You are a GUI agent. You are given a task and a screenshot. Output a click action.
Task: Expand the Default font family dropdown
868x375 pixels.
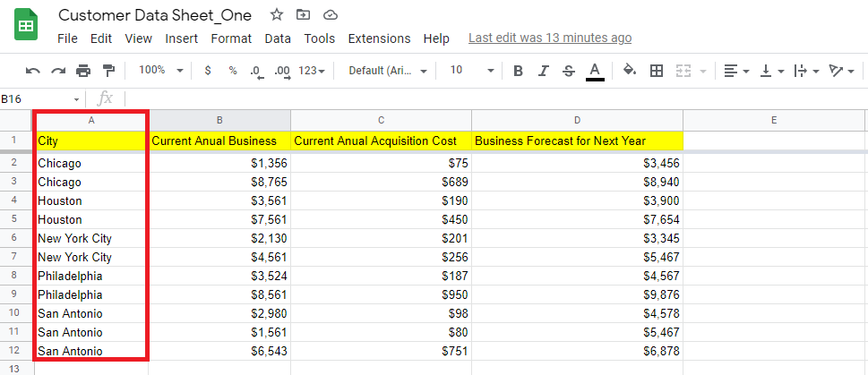(x=388, y=71)
